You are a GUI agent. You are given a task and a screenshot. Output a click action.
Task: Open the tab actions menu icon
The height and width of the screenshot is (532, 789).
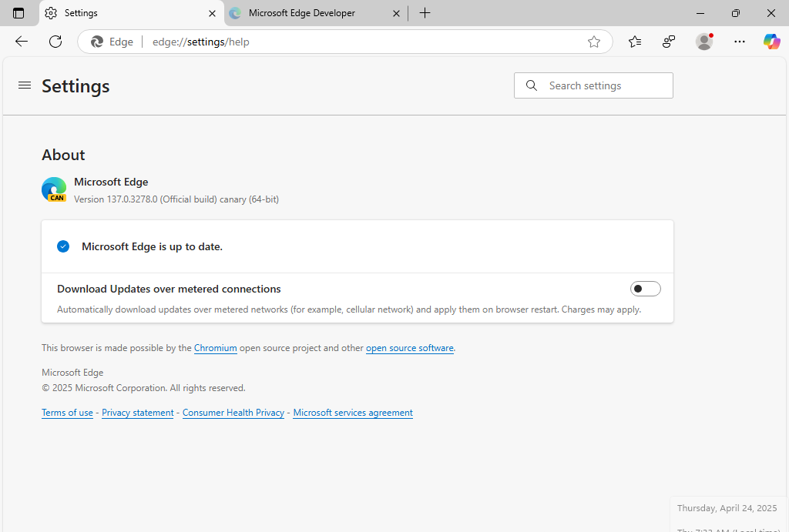18,13
